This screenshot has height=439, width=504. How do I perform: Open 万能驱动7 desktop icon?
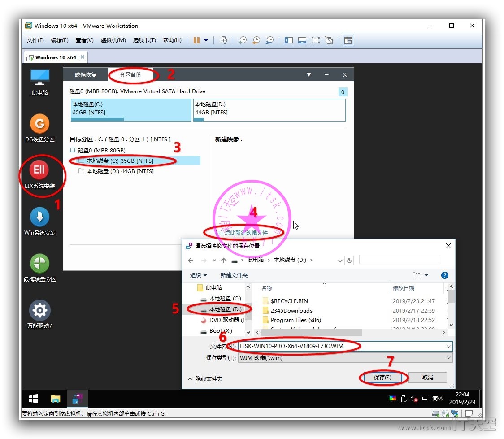click(x=40, y=315)
